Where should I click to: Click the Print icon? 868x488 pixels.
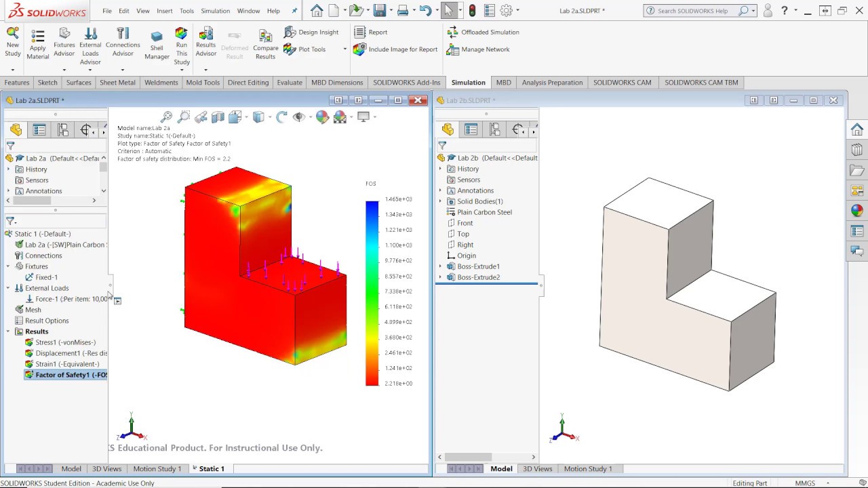[x=403, y=10]
